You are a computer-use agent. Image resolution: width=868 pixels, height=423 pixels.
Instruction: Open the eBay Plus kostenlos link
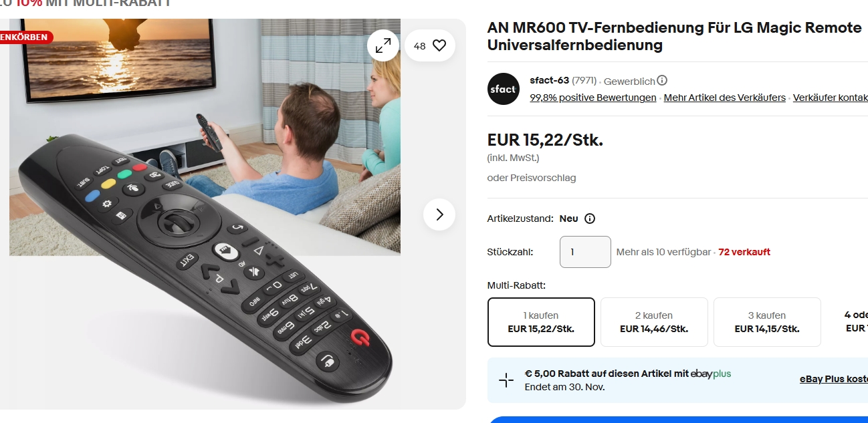point(834,379)
